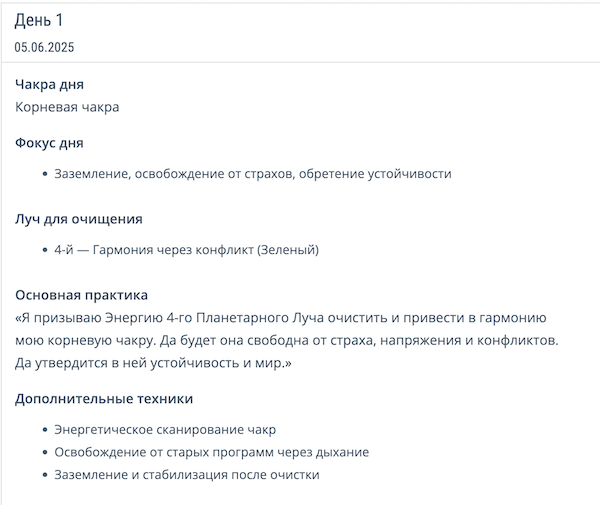The height and width of the screenshot is (505, 600).
Task: Click 'Энергетическое сканирование чакр' list item
Action: pyautogui.click(x=165, y=430)
